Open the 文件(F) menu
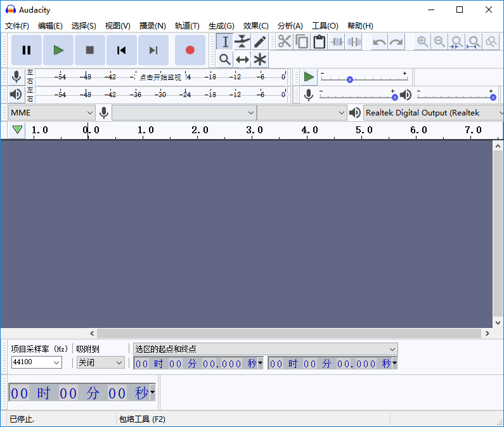Image resolution: width=504 pixels, height=427 pixels. (x=17, y=26)
